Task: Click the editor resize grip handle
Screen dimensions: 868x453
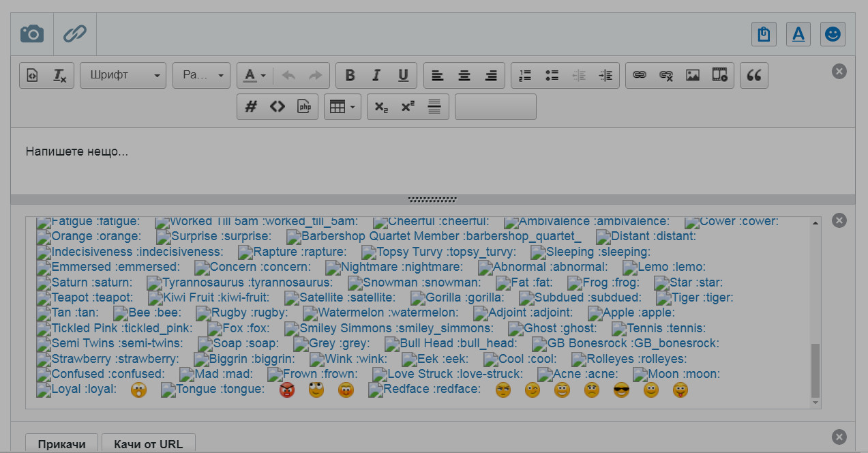Action: tap(432, 199)
